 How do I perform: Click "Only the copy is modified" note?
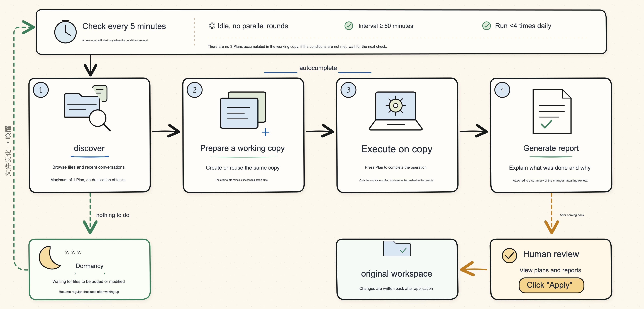(x=396, y=180)
